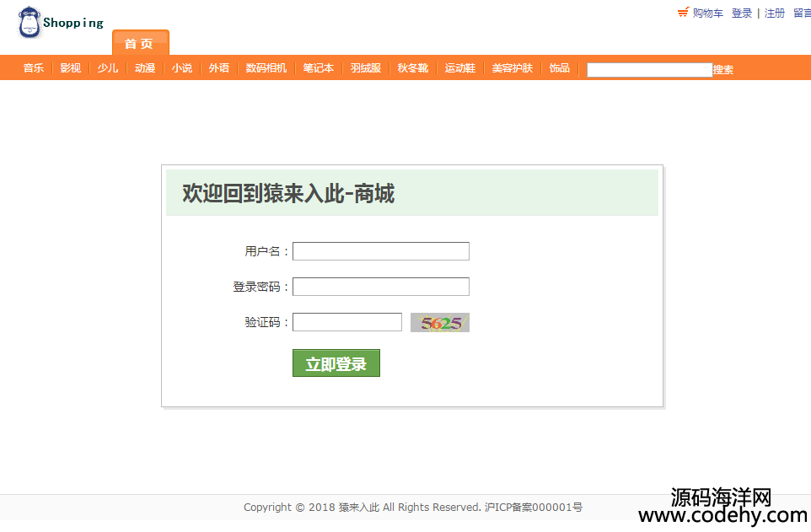Focus the 验证码 input field

347,322
